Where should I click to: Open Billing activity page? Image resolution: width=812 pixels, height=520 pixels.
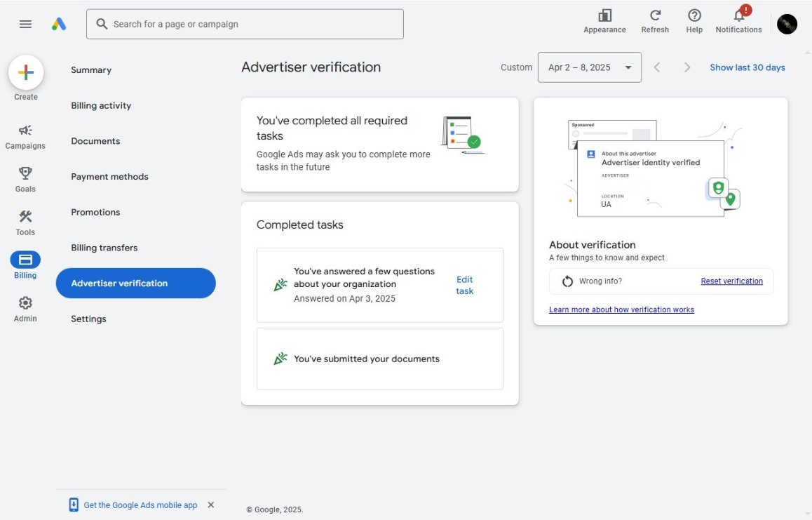click(x=101, y=105)
